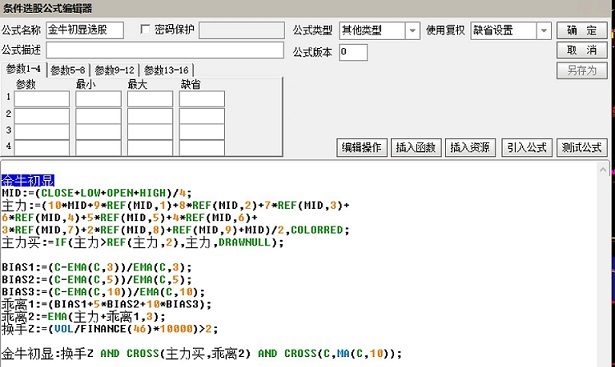Click row 2 最大 field

click(x=150, y=116)
